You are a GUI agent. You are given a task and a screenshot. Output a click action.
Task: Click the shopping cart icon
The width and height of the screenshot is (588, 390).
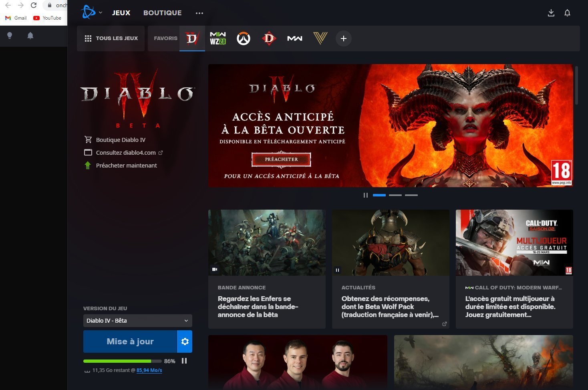click(x=88, y=139)
